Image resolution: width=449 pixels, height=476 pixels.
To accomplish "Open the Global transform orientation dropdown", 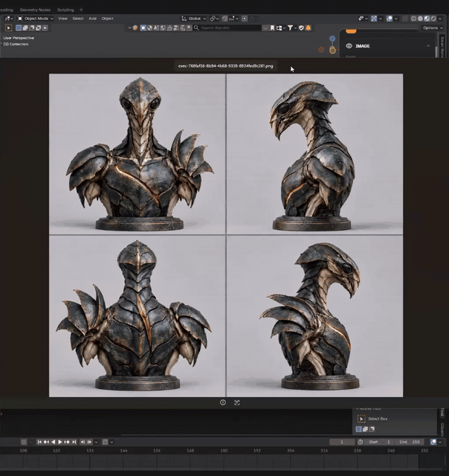I will click(x=194, y=19).
